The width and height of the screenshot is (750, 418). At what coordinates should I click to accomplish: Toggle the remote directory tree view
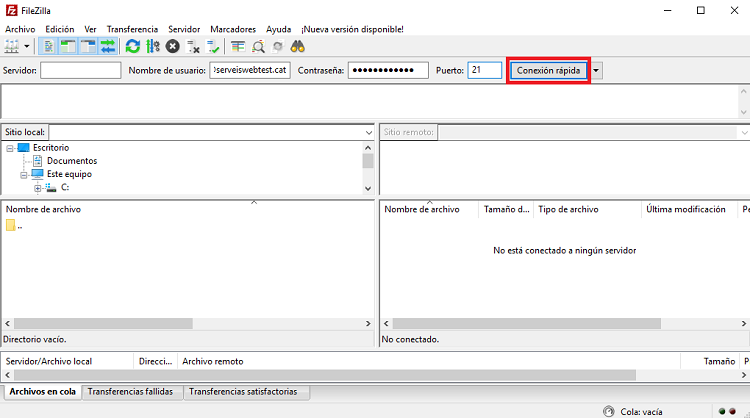88,46
